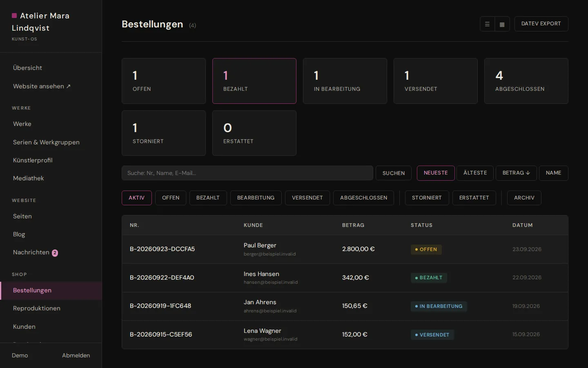The height and width of the screenshot is (368, 588).
Task: Open Mediathek in the sidebar
Action: point(51,178)
